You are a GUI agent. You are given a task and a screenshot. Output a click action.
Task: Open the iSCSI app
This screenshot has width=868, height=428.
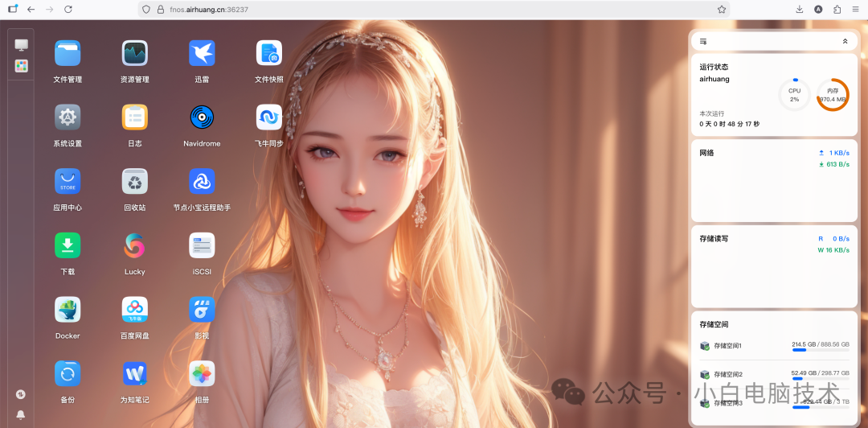click(x=202, y=245)
